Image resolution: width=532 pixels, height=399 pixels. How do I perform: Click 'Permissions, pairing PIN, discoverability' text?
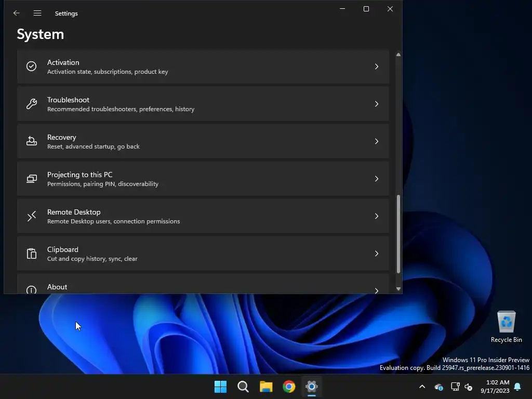click(x=103, y=184)
